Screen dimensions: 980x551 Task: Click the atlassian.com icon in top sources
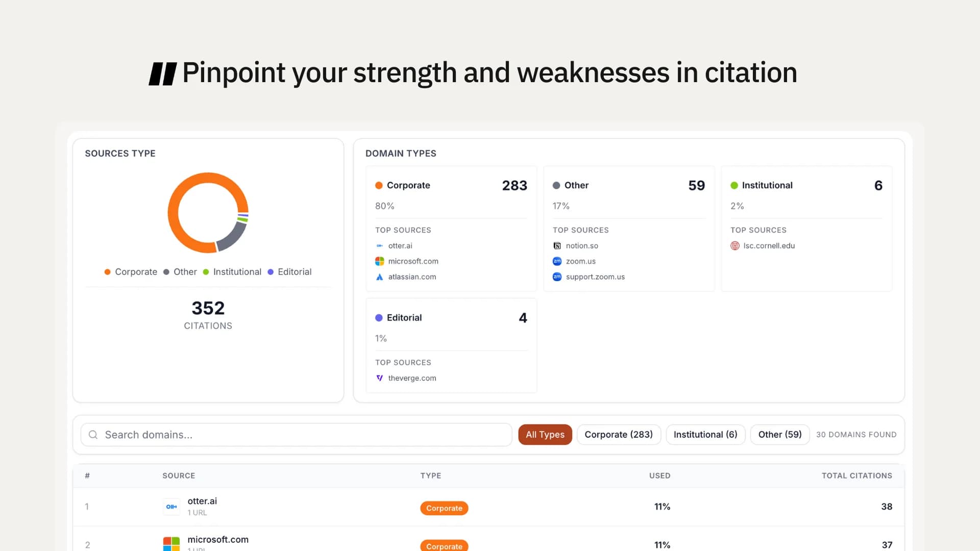[x=379, y=277]
